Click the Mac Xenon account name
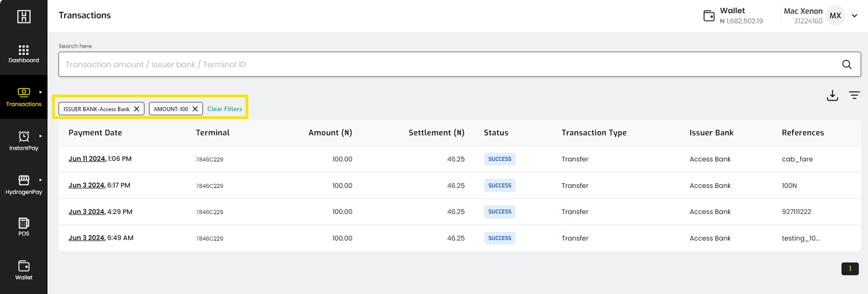 pos(803,11)
